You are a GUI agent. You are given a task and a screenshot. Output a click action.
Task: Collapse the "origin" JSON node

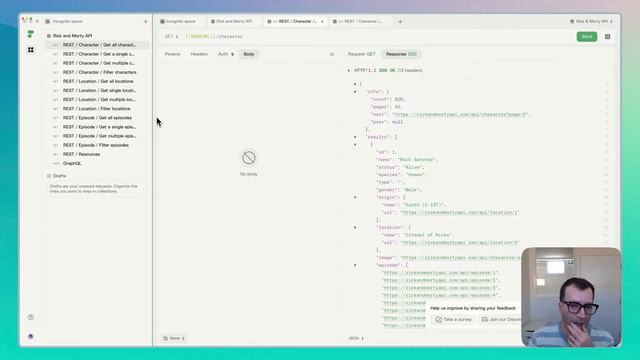(355, 198)
